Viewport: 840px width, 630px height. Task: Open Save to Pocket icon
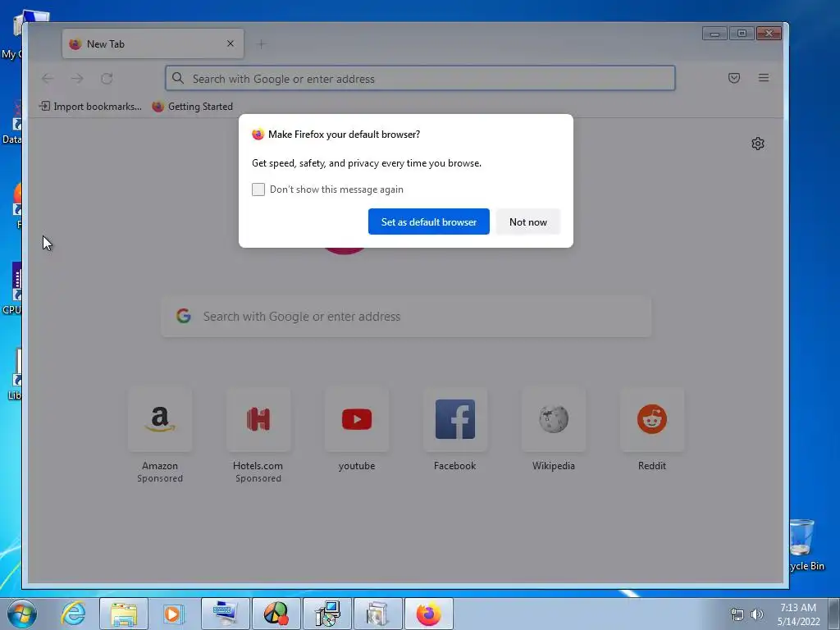tap(734, 78)
